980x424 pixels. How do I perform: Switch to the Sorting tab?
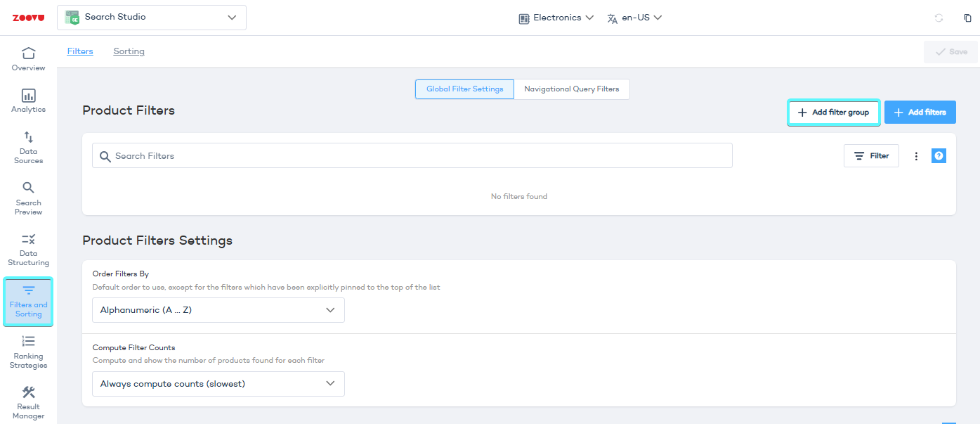tap(129, 51)
